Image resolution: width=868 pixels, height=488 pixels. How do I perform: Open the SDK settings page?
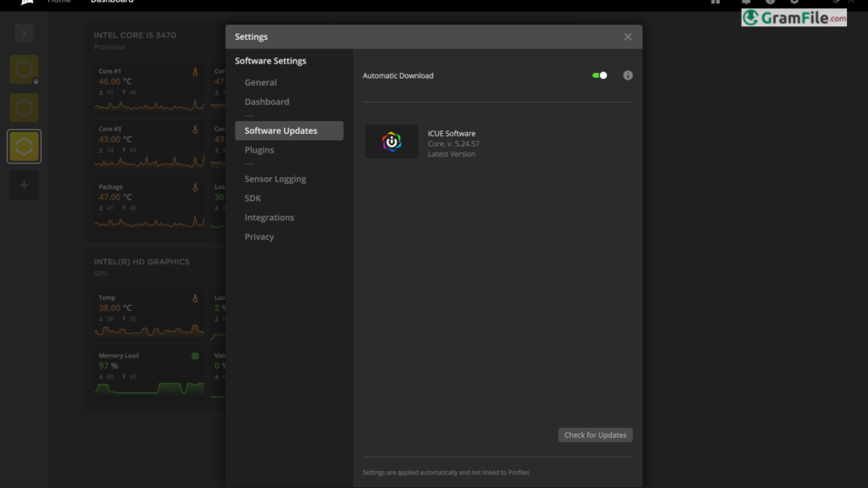click(x=253, y=198)
